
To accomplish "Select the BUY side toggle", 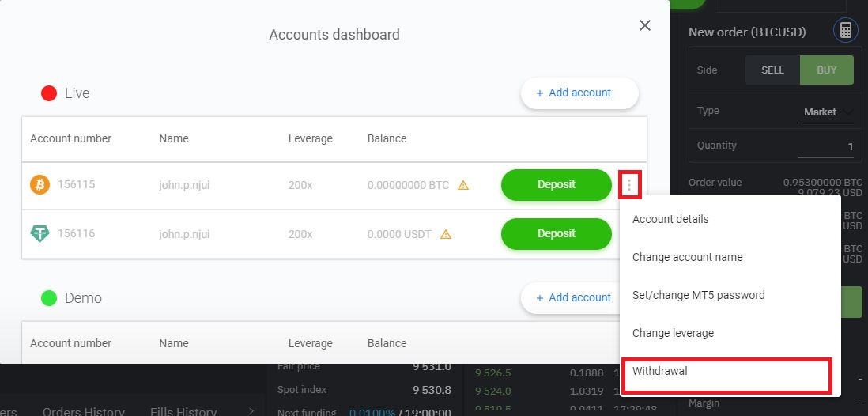I will [826, 70].
